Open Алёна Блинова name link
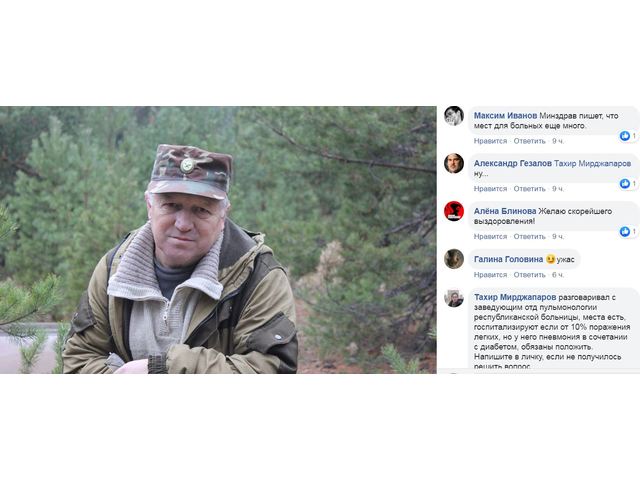This screenshot has width=640, height=480. pyautogui.click(x=505, y=211)
